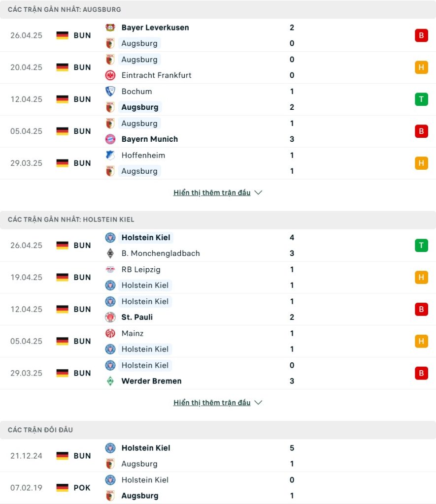The height and width of the screenshot is (504, 436).
Task: Click the Mainz club crest
Action: pos(110,334)
